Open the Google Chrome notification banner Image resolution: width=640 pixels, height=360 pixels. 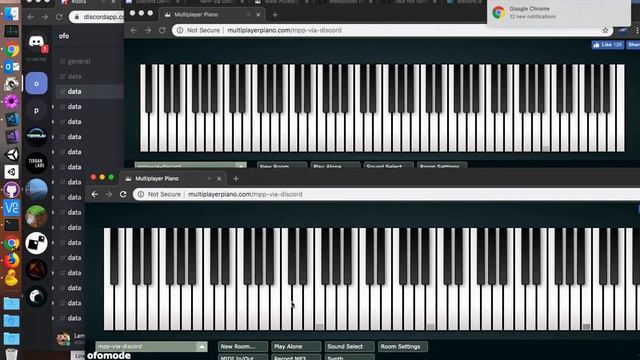pos(558,12)
